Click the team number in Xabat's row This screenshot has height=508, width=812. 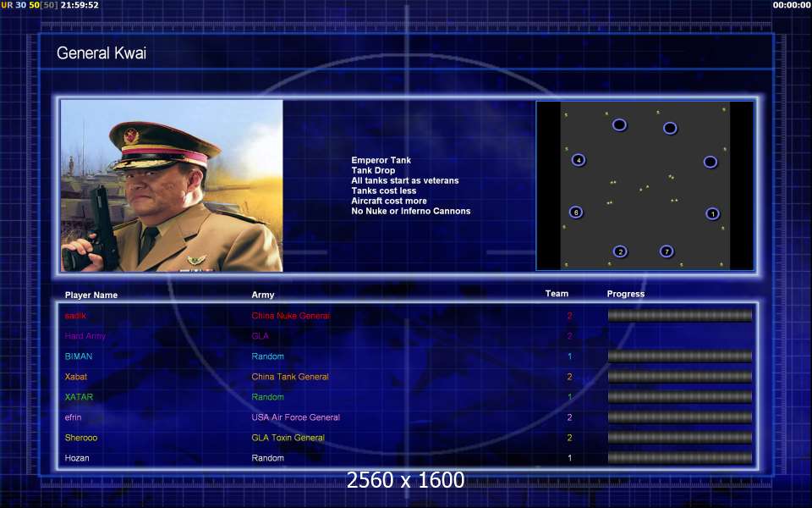569,377
